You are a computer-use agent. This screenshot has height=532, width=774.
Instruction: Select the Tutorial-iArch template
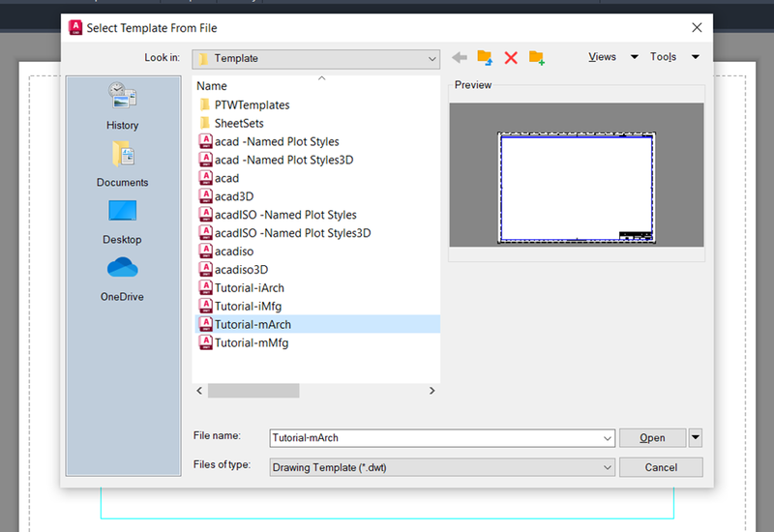241,287
